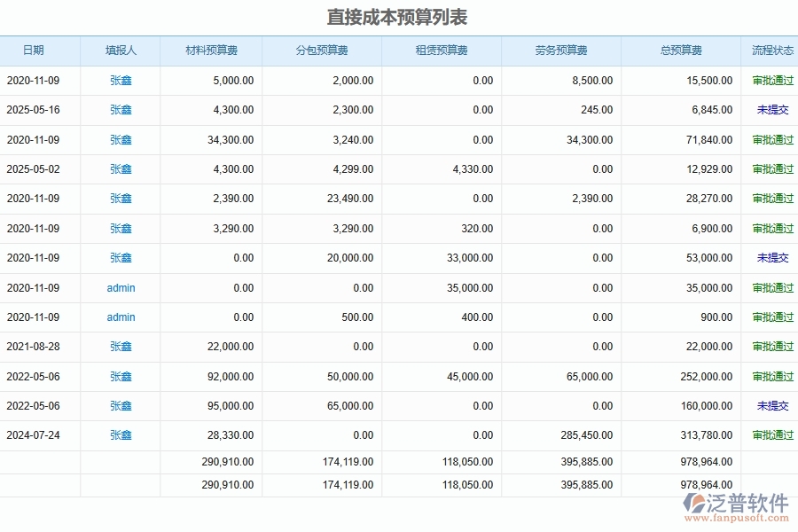Click 张鑫 link in the 2024-07-24 row
This screenshot has height=532, width=798.
pyautogui.click(x=120, y=435)
